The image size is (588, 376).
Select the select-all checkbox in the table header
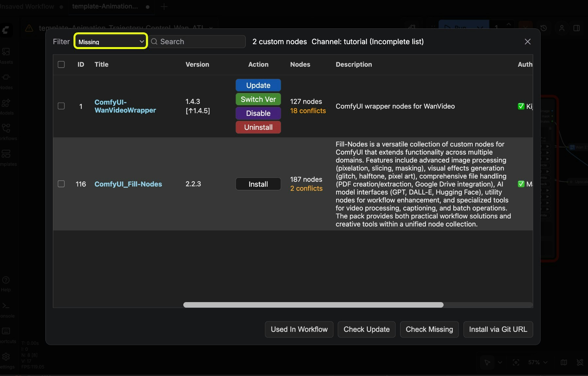point(61,64)
